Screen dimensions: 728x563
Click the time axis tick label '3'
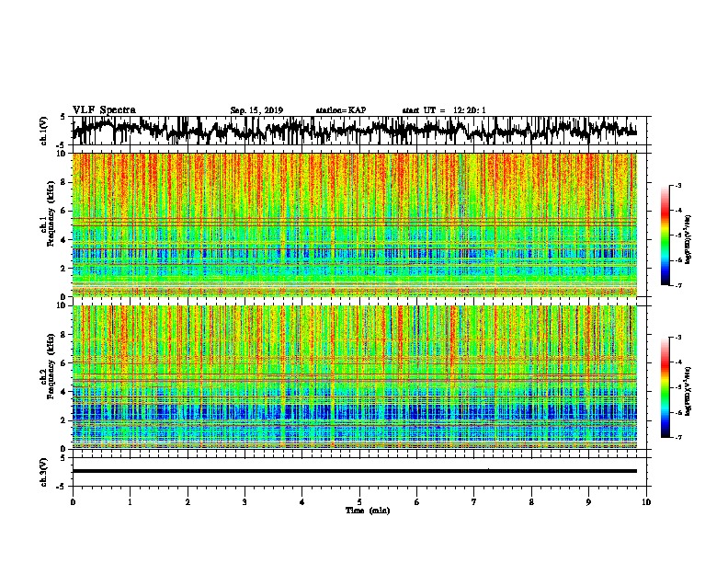click(x=245, y=502)
